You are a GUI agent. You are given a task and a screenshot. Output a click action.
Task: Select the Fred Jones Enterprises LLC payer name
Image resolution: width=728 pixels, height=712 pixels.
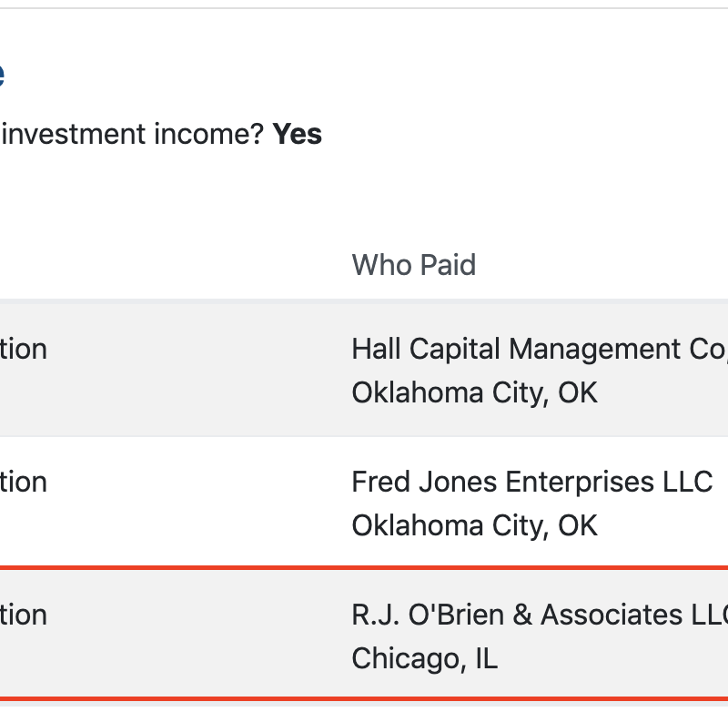[531, 482]
